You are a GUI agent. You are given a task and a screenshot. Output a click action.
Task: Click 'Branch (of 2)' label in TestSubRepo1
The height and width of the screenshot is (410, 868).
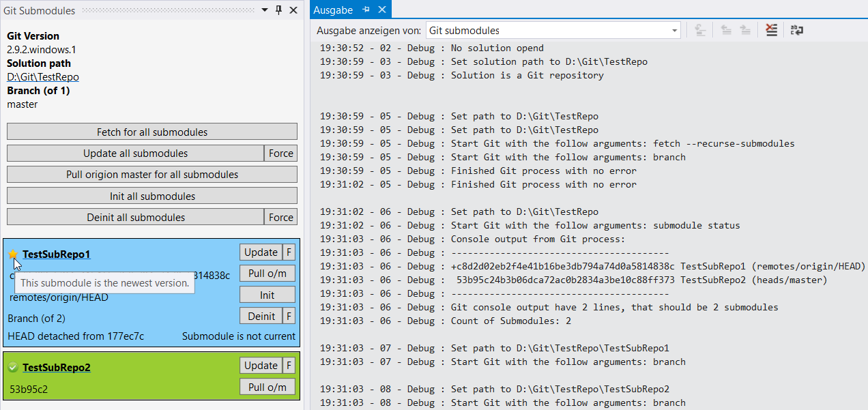tap(36, 319)
